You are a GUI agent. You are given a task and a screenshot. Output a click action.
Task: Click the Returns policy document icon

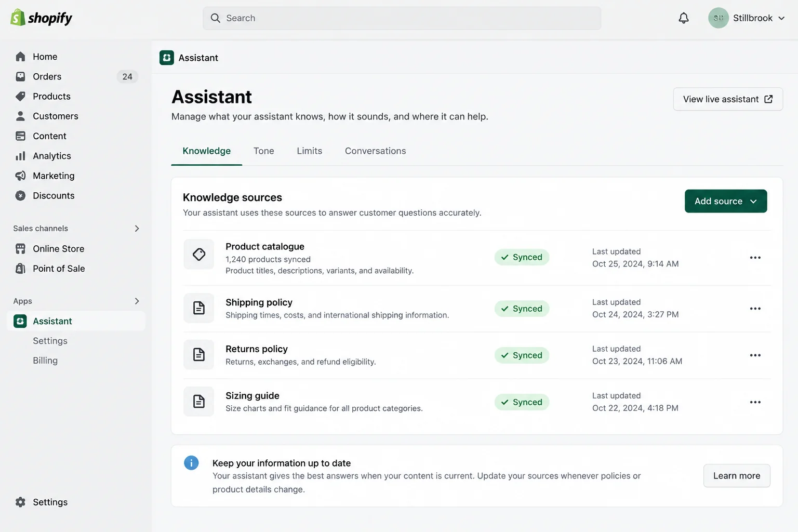tap(199, 355)
